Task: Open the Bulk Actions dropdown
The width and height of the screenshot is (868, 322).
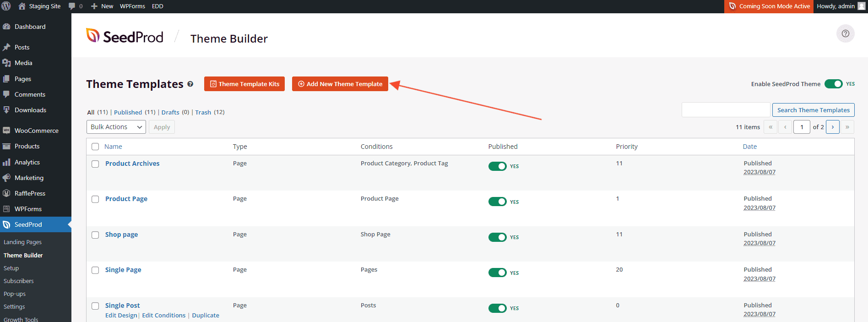Action: (116, 127)
